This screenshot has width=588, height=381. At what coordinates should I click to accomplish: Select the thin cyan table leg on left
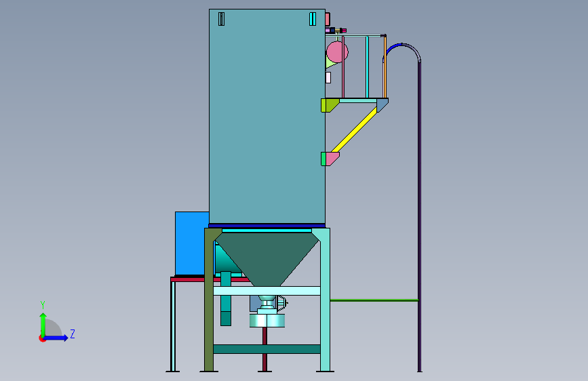pyautogui.click(x=173, y=326)
